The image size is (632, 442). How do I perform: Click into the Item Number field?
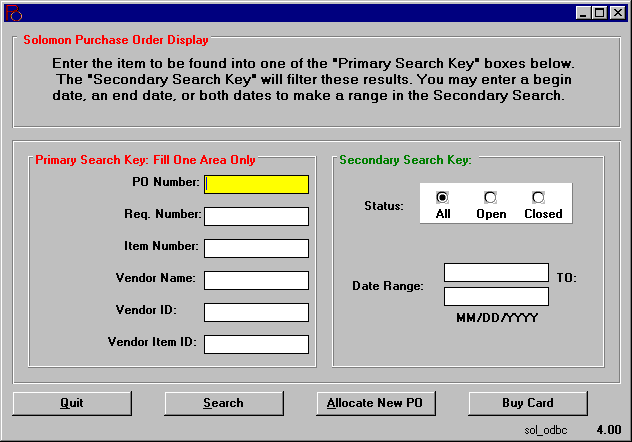[x=257, y=248]
